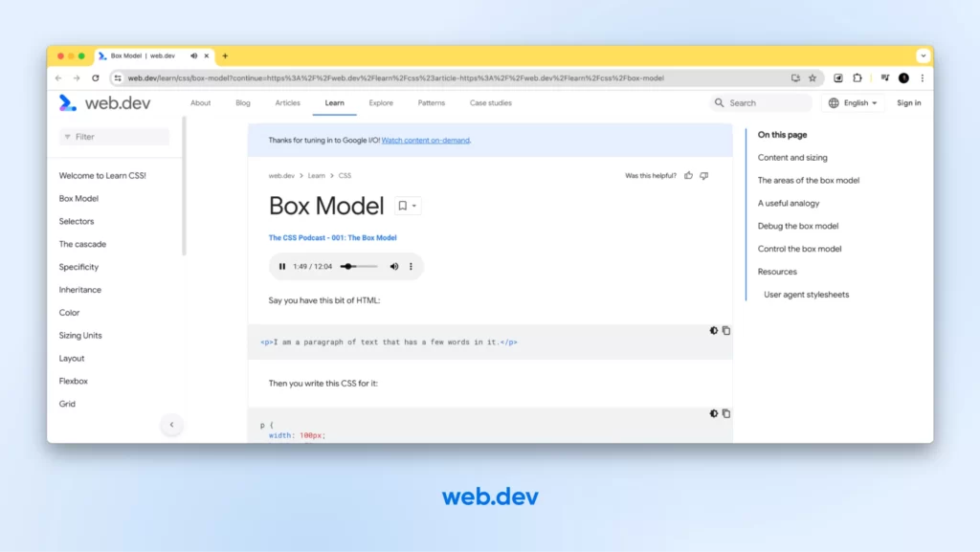Open the Explore section
This screenshot has width=980, height=552.
[381, 103]
